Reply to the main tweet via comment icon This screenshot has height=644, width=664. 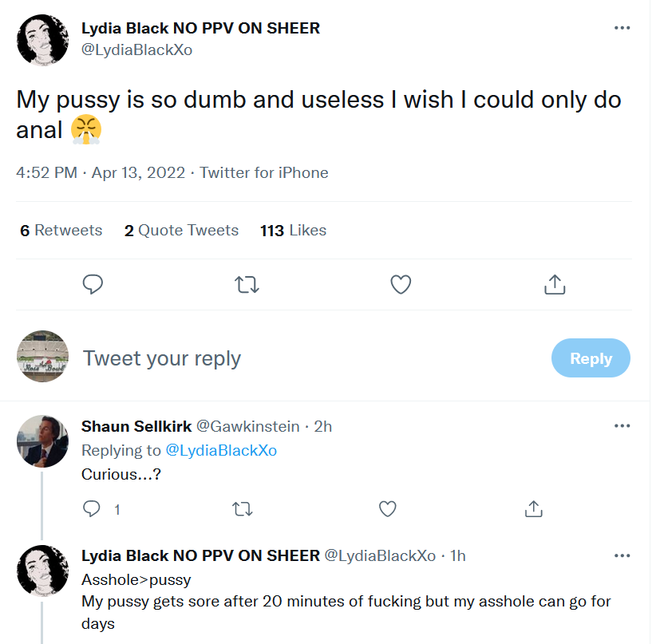93,284
